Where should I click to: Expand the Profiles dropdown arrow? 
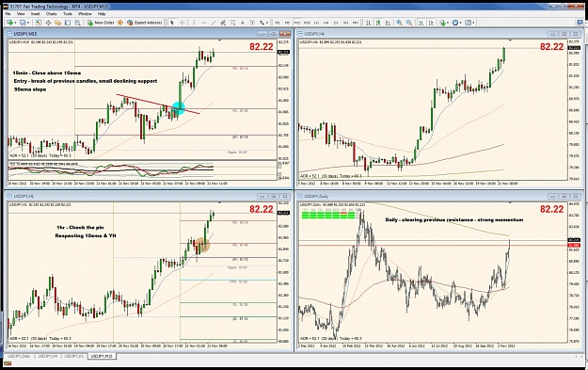(28, 23)
